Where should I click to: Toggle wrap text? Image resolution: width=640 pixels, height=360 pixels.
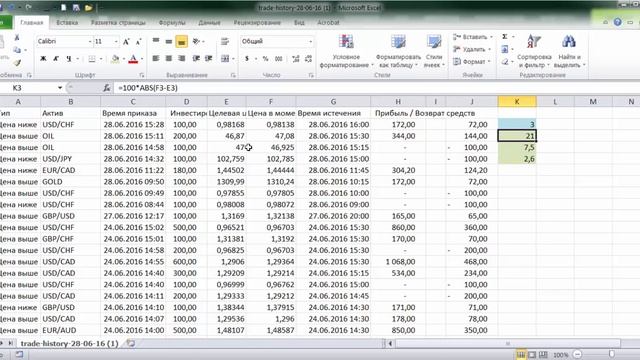[x=224, y=41]
